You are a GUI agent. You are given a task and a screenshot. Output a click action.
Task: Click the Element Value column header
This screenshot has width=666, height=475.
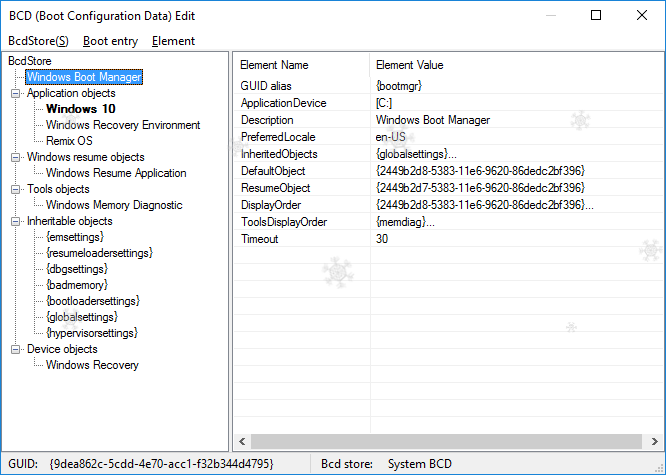tap(516, 65)
